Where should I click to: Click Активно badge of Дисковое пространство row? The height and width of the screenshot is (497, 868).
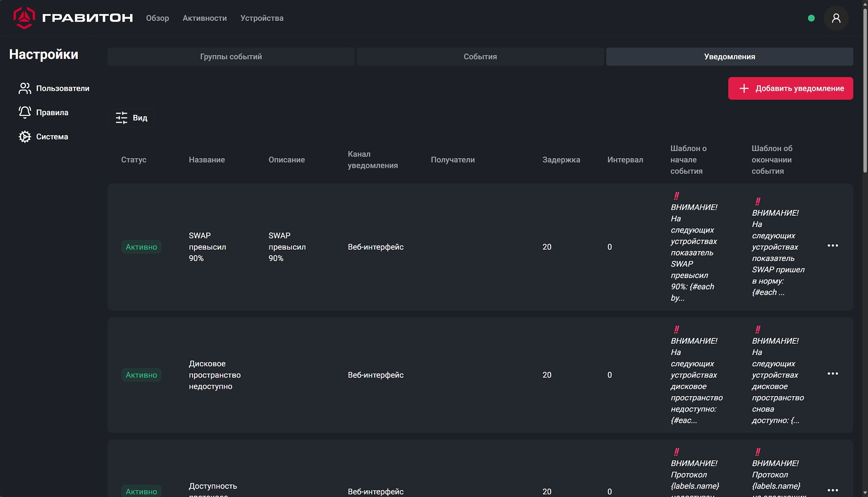point(141,375)
